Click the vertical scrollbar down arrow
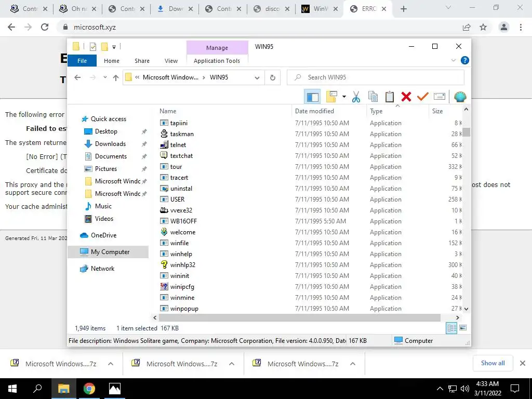 coord(466,309)
